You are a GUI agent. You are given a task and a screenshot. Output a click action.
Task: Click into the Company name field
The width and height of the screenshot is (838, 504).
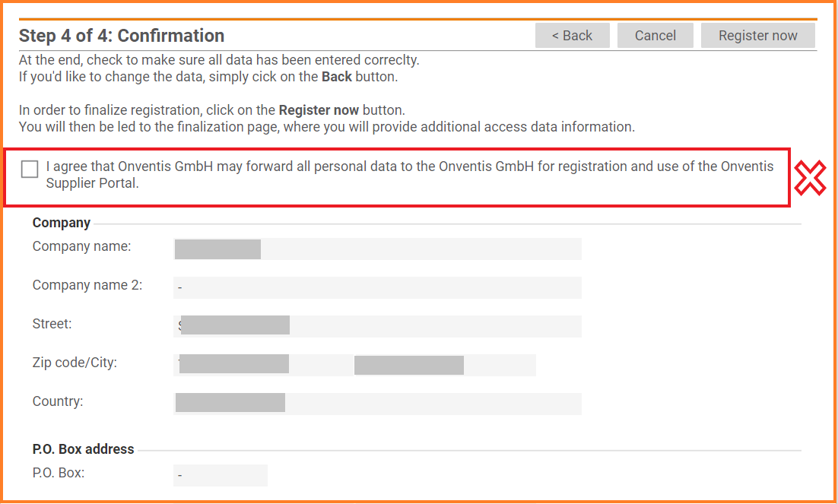pos(376,249)
